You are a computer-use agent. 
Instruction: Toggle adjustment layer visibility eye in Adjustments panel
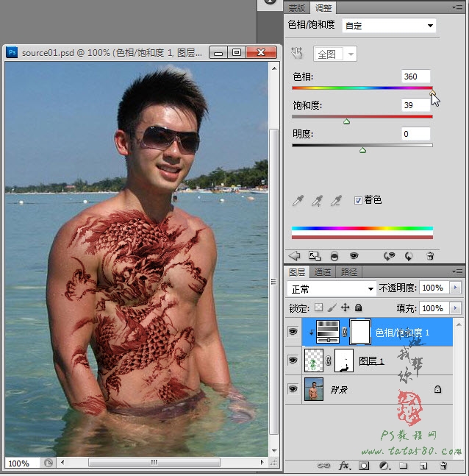point(354,256)
